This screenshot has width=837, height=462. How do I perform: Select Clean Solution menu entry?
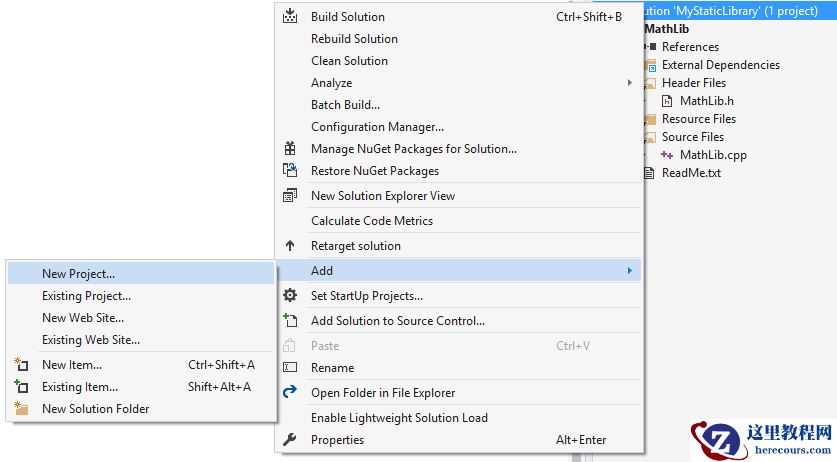coord(349,60)
